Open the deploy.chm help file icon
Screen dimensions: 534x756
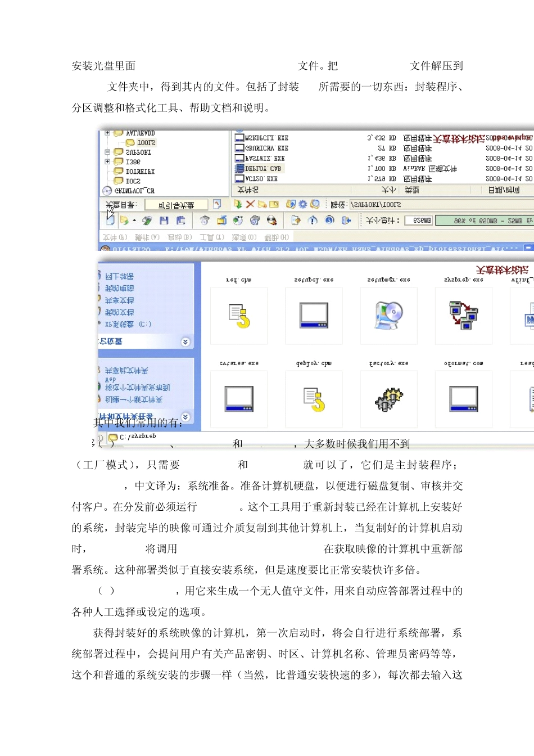tap(314, 399)
